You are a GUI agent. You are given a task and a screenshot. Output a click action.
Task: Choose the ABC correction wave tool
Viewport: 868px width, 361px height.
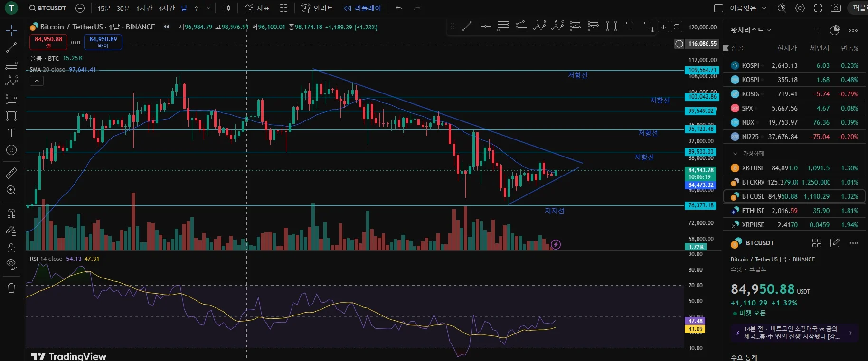pyautogui.click(x=557, y=27)
